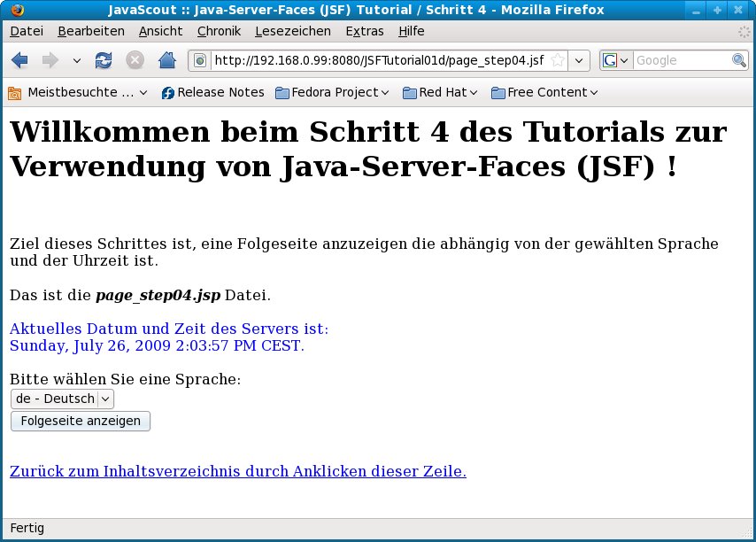756x542 pixels.
Task: Choose search engine via Google icon dropdown
Action: pos(615,60)
